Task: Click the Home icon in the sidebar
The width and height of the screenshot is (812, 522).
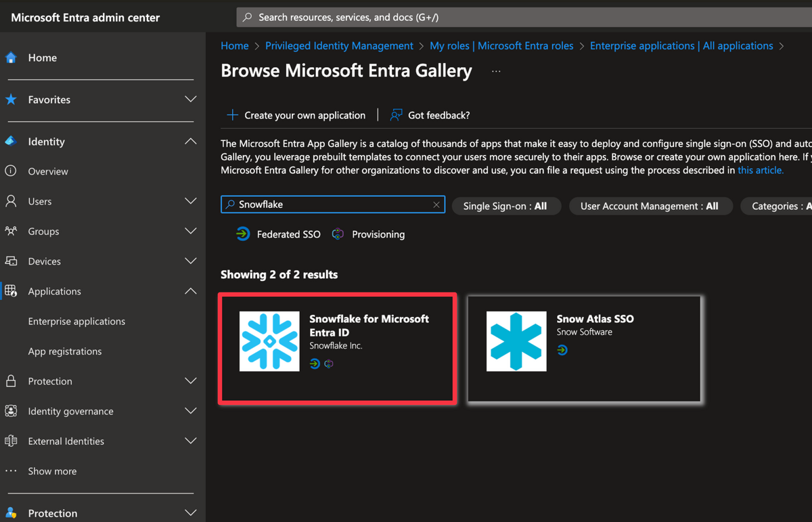Action: 11,58
